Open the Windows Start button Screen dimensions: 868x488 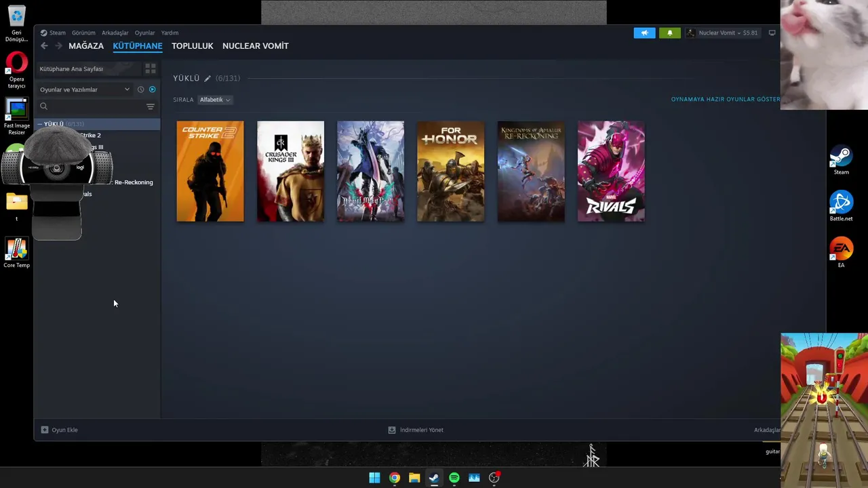[374, 478]
